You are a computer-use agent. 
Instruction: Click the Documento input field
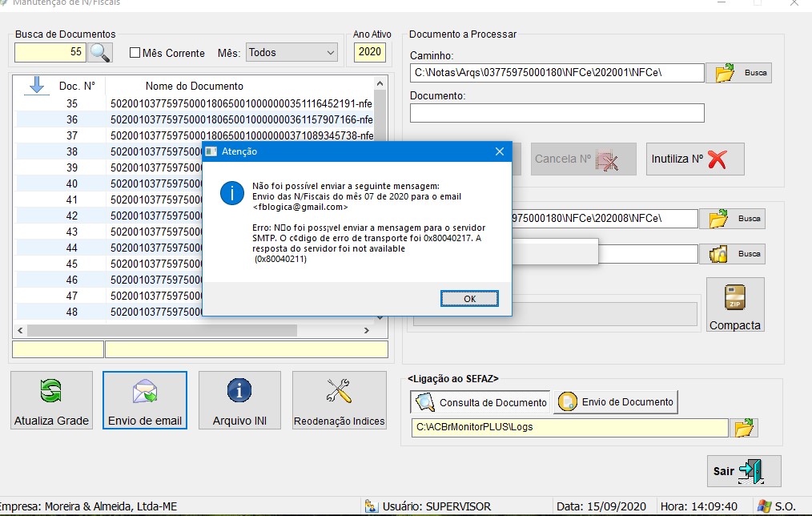point(557,113)
